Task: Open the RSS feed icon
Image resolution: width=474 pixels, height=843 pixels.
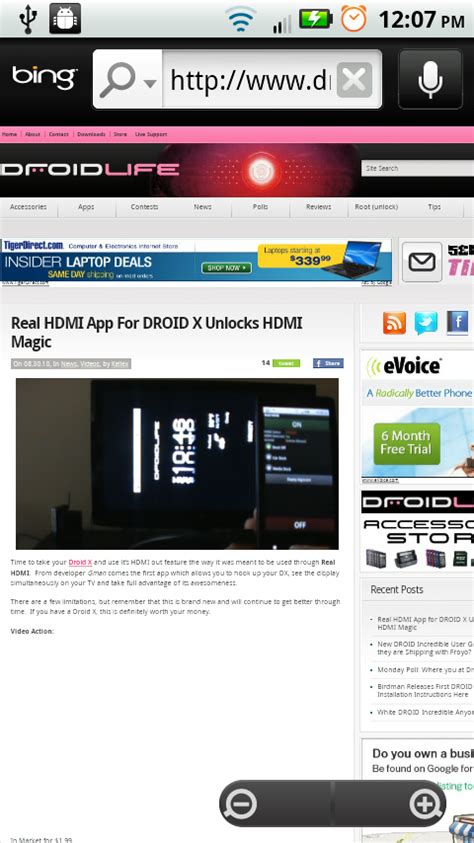Action: pos(394,323)
